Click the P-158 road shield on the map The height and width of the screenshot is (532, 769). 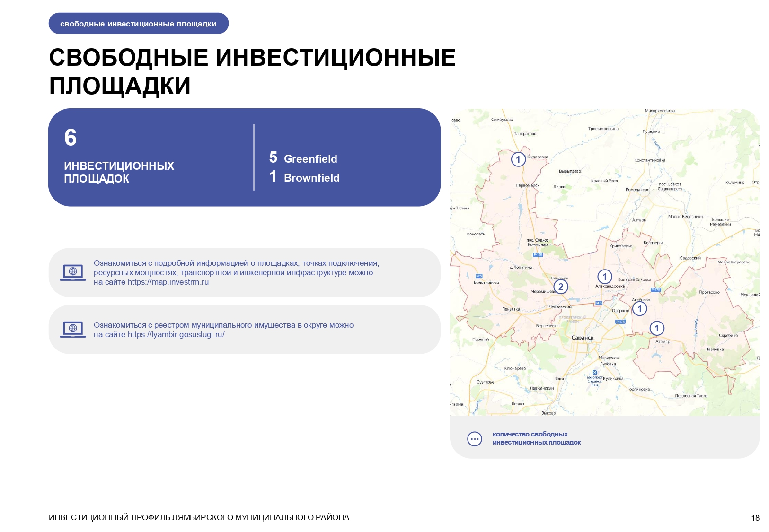tap(538, 254)
